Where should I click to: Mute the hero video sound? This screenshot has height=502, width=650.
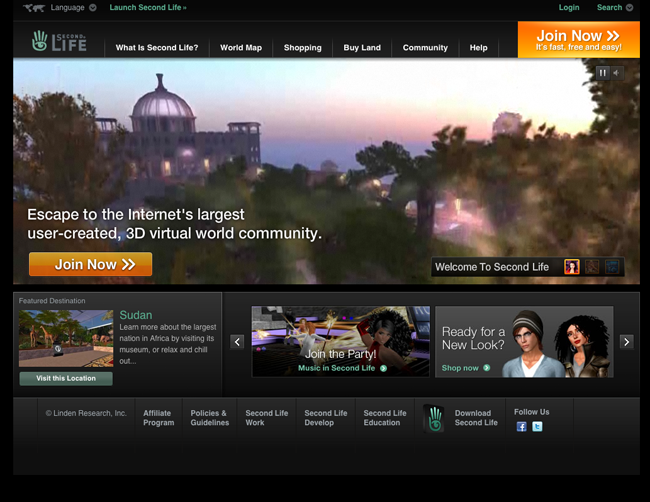pyautogui.click(x=617, y=73)
